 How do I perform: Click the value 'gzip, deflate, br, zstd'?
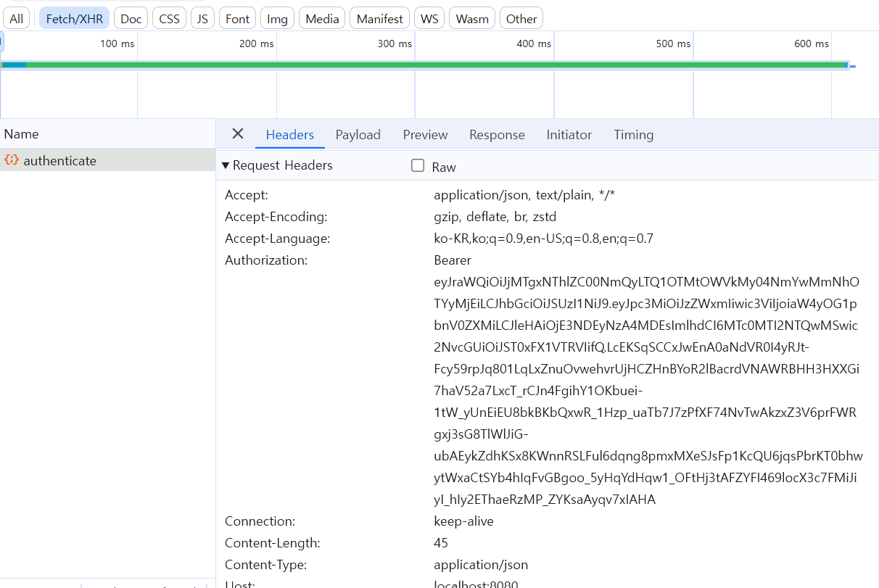pos(495,217)
